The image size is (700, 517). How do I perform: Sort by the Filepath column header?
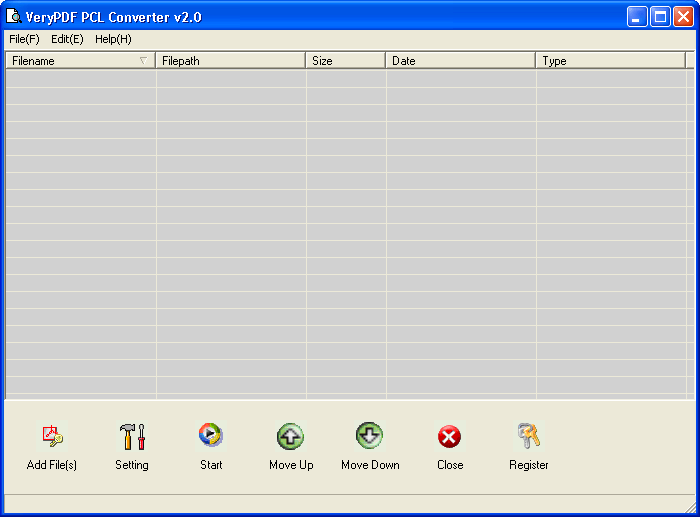point(230,61)
